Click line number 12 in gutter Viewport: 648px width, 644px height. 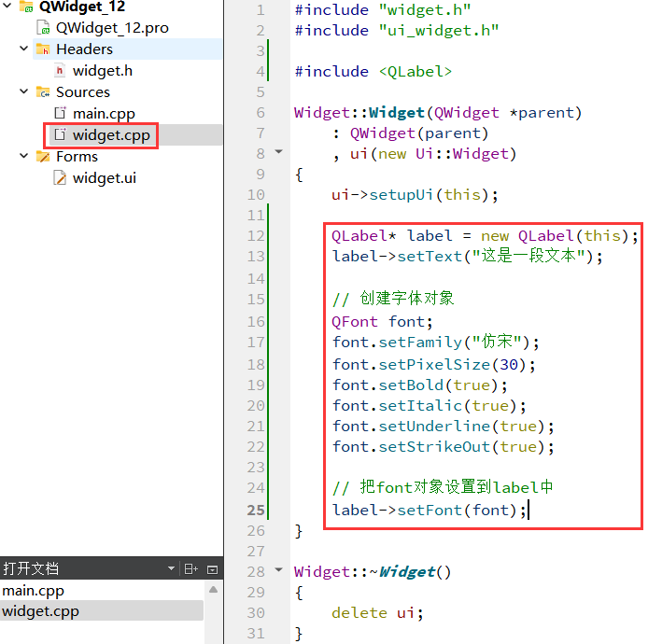pos(256,236)
